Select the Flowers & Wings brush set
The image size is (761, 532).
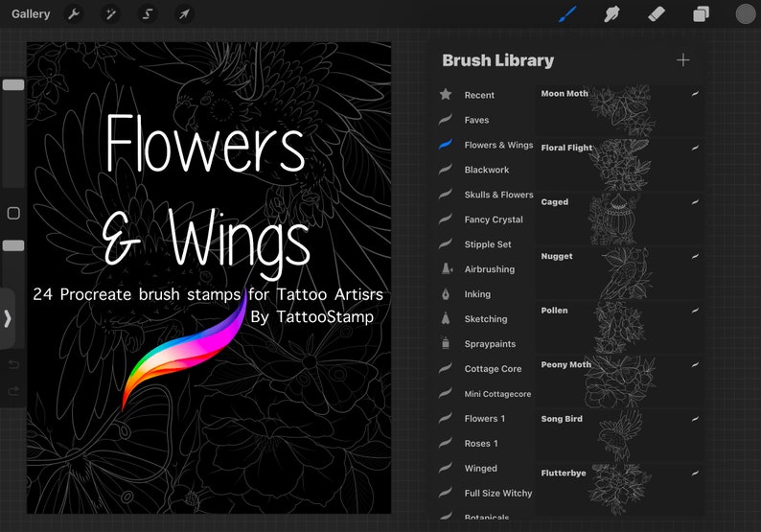[484, 145]
